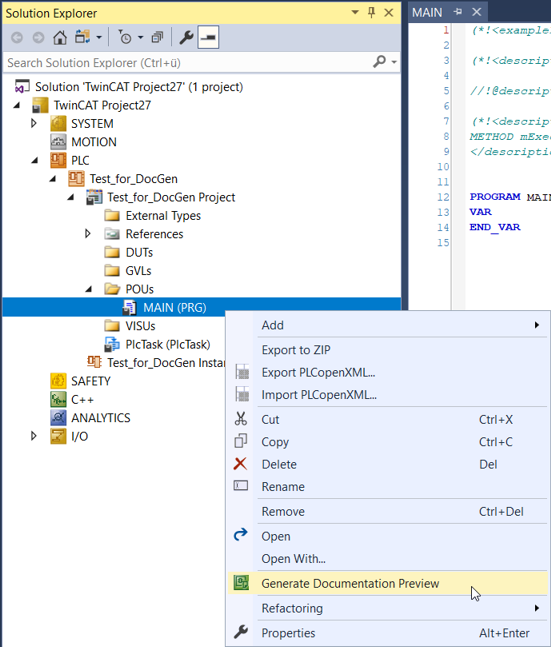Open the search options dropdown arrow
Image resolution: width=551 pixels, height=647 pixels.
point(394,62)
